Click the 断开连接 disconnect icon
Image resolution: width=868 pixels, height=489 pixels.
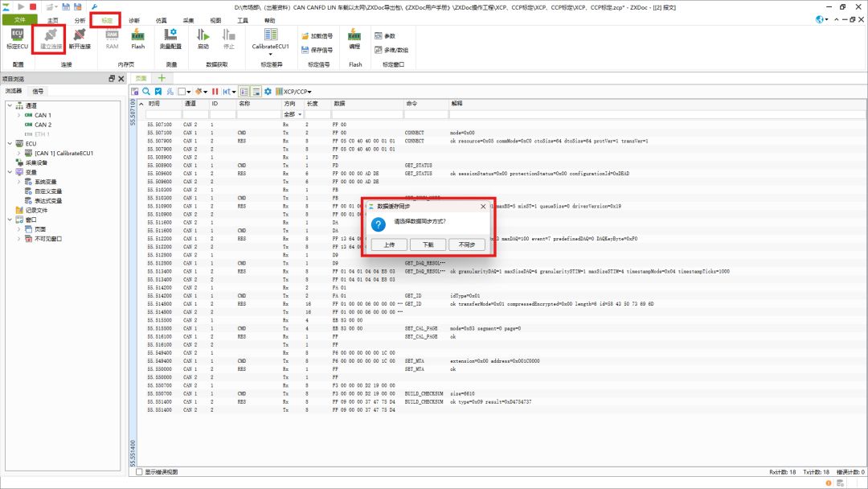[80, 39]
